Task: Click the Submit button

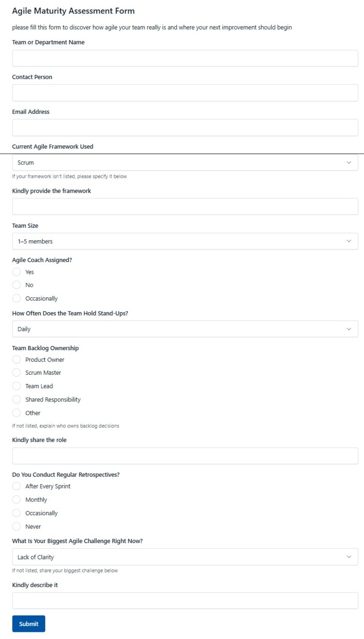Action: pos(28,624)
